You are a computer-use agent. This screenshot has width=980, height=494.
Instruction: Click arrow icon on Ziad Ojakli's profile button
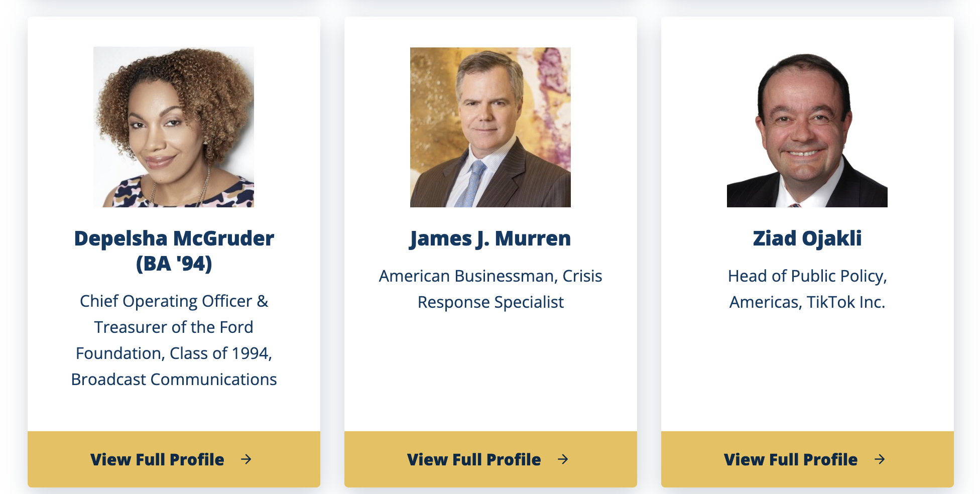(880, 459)
